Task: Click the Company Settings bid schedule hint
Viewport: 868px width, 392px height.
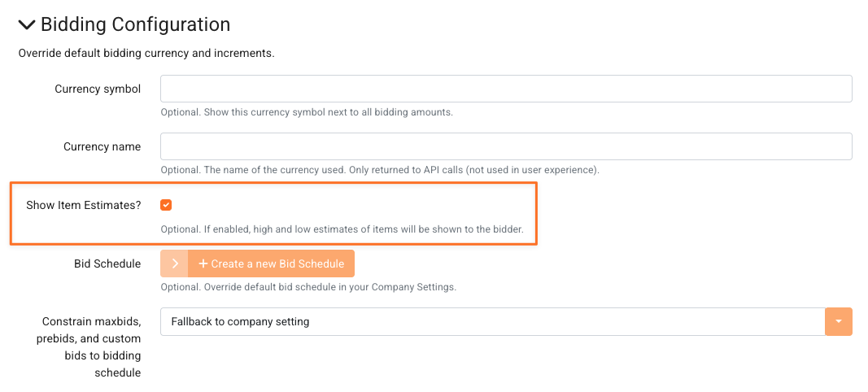Action: [x=308, y=287]
